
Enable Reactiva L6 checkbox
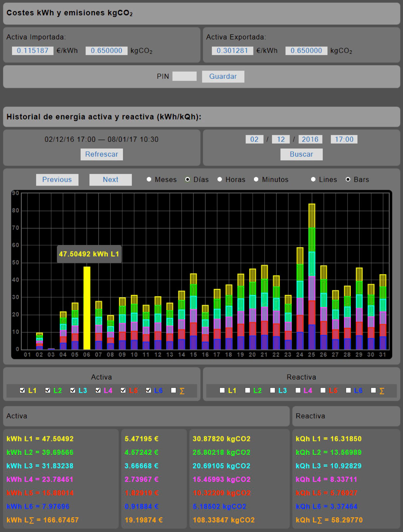tap(348, 390)
